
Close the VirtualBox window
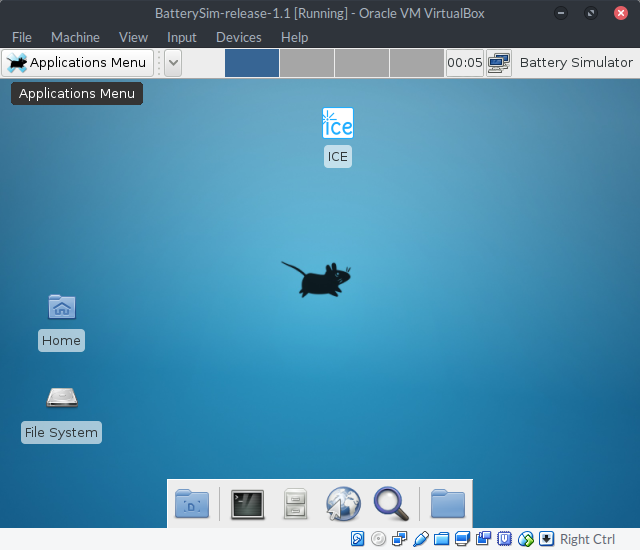tap(621, 13)
